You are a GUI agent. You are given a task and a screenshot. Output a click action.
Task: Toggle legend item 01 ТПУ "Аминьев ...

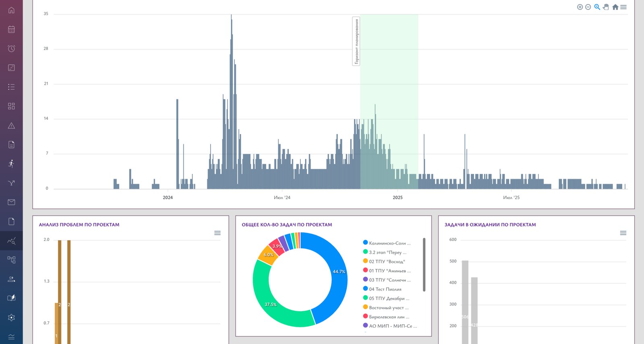(387, 271)
